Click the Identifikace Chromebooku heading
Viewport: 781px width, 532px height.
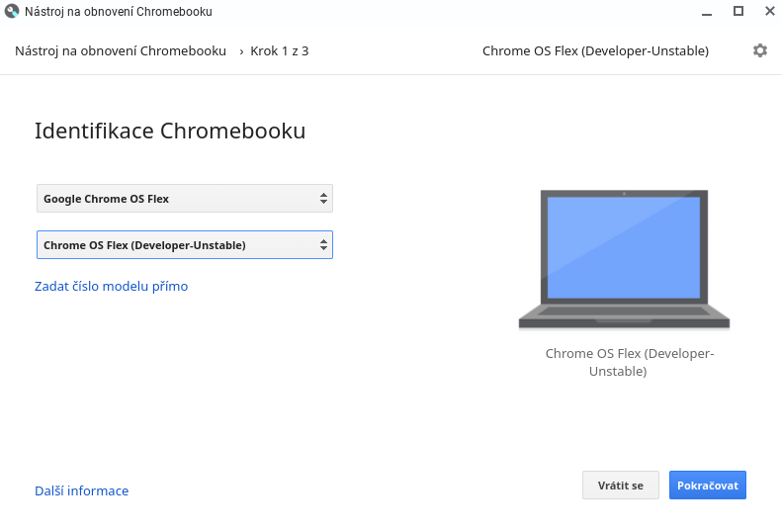pos(170,131)
